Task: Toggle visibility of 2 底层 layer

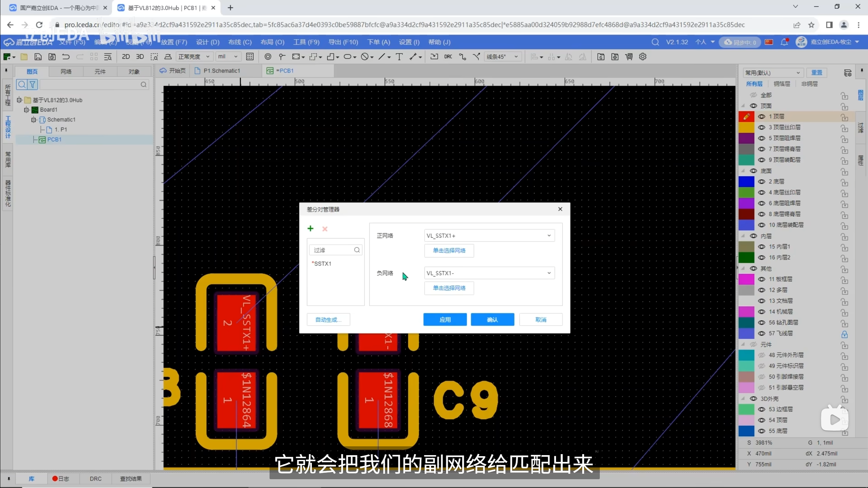Action: [762, 182]
